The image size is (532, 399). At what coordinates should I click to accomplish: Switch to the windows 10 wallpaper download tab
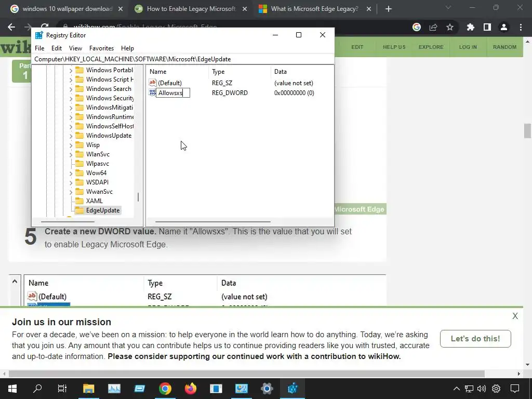67,9
